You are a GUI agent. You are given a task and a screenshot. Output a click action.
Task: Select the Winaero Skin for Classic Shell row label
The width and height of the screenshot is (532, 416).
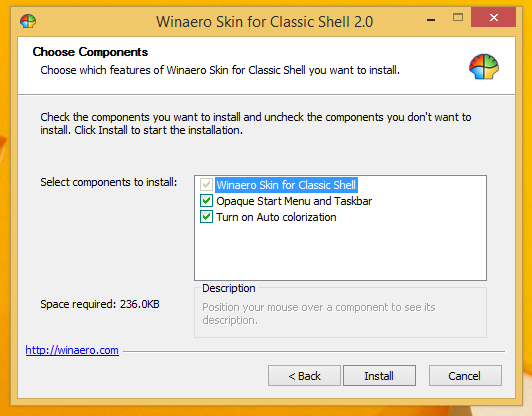pyautogui.click(x=286, y=185)
